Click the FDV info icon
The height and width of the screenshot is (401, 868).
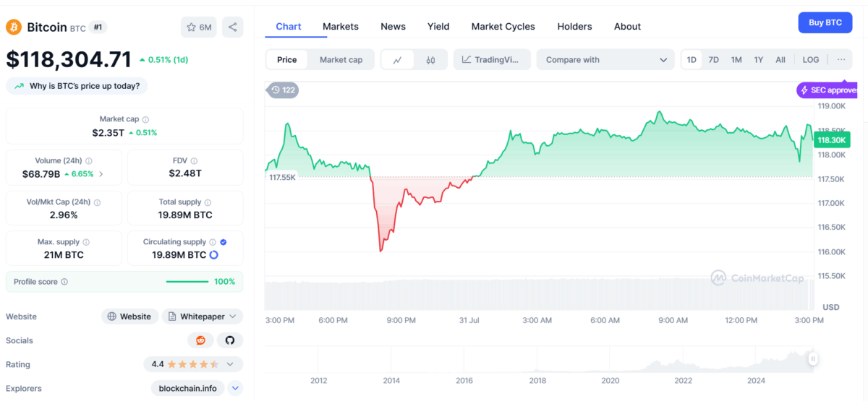[194, 161]
